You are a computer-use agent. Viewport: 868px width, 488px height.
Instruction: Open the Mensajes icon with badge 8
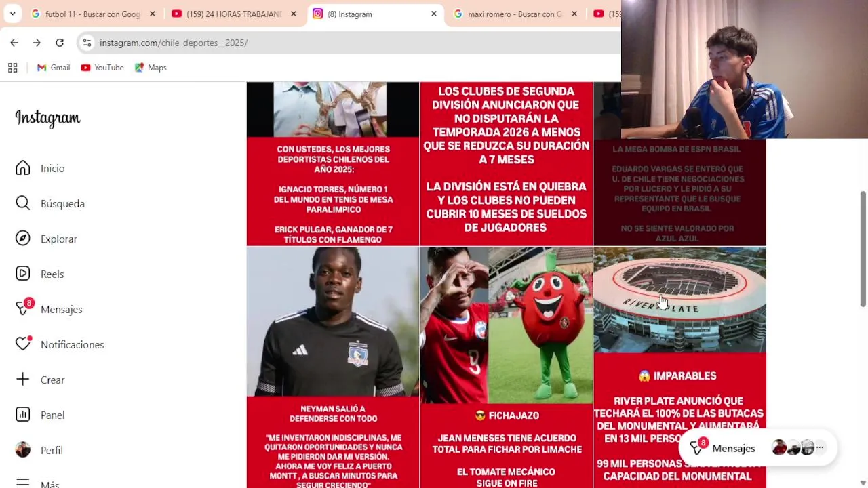24,308
